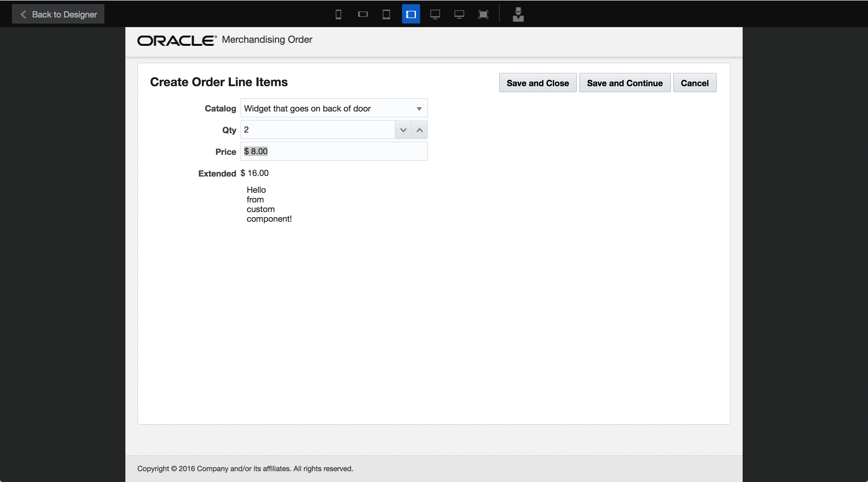The width and height of the screenshot is (868, 482).
Task: Click the Merchandising Order title
Action: 267,39
